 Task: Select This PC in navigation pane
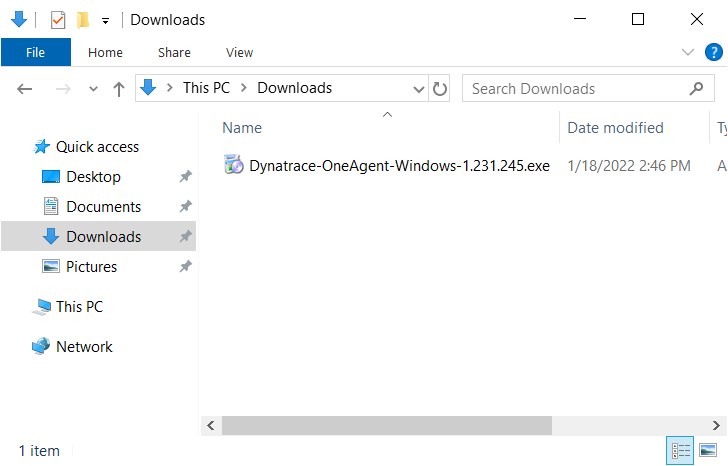pyautogui.click(x=79, y=306)
